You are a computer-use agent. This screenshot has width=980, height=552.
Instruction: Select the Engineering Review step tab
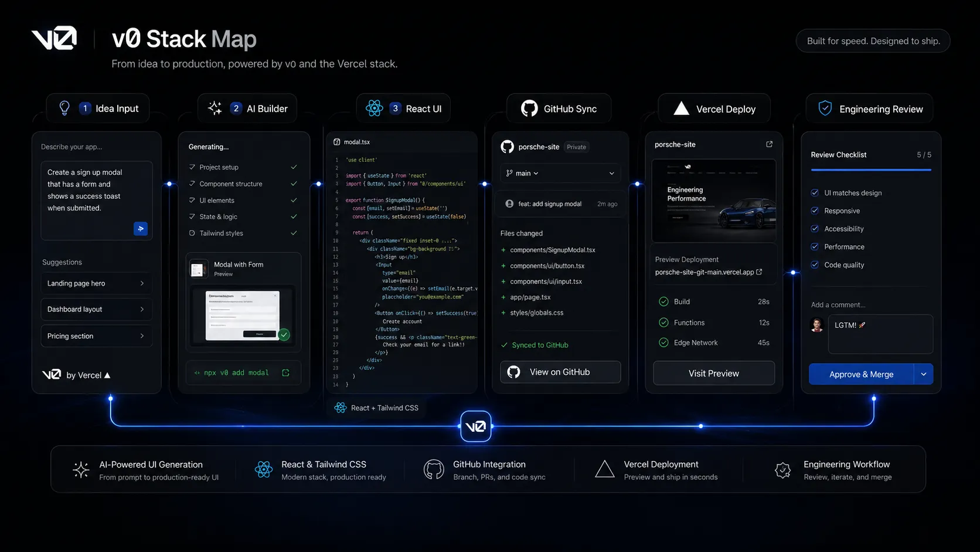(869, 109)
